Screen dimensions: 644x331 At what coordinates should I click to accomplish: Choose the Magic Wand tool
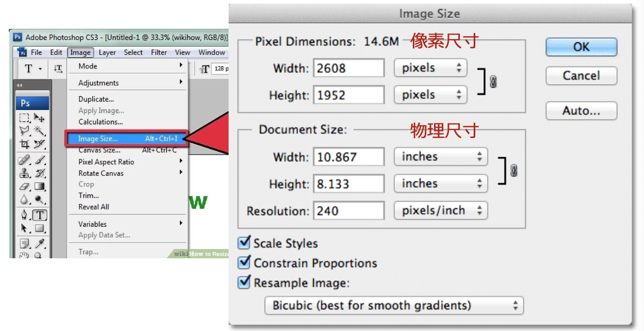40,130
